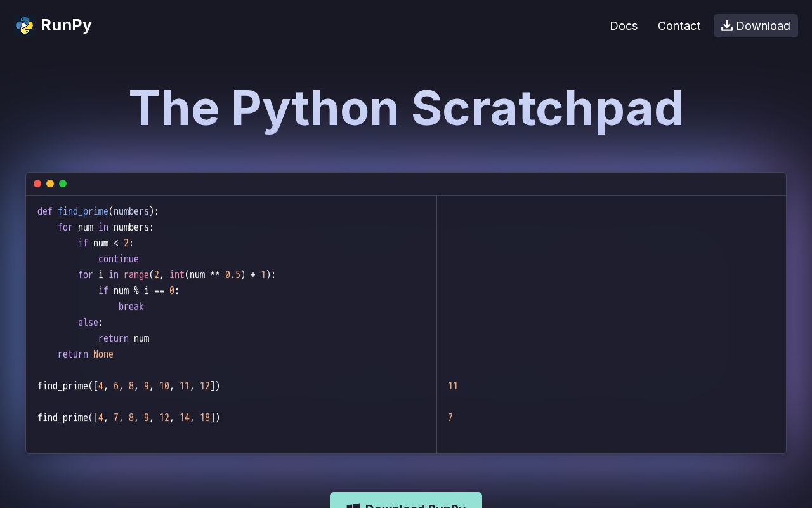Image resolution: width=812 pixels, height=508 pixels.
Task: Go to the Contact page
Action: click(679, 25)
